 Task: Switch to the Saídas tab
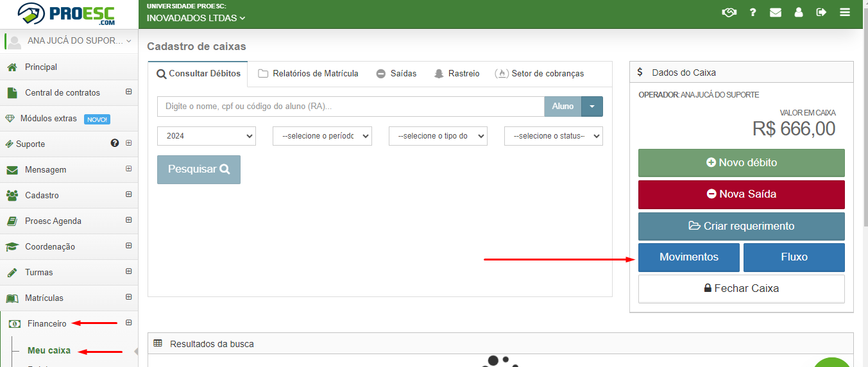pos(396,74)
